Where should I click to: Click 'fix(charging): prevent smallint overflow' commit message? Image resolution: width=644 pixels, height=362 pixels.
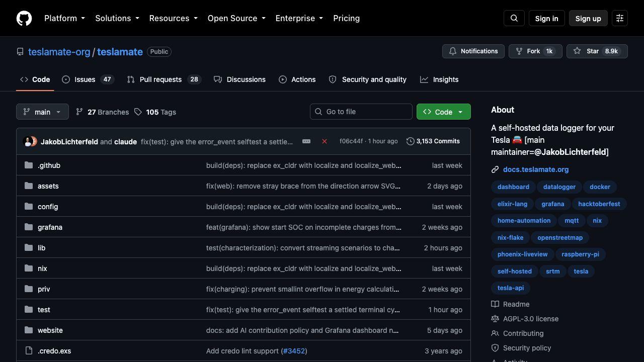[303, 289]
